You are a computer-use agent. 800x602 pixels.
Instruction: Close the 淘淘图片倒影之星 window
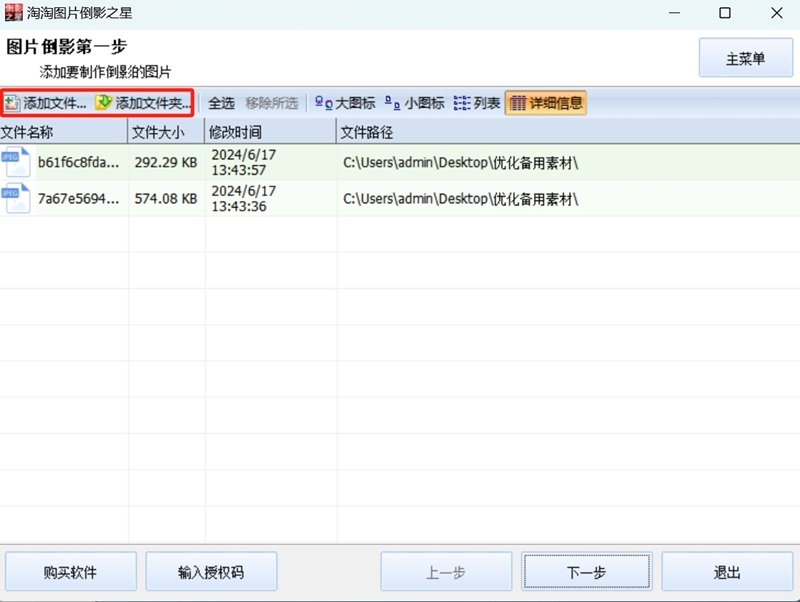777,13
